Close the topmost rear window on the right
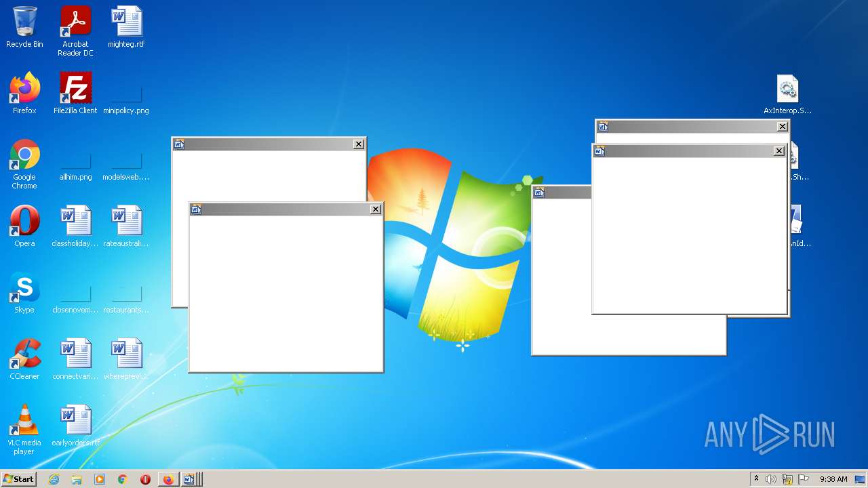868x488 pixels. pos(783,126)
